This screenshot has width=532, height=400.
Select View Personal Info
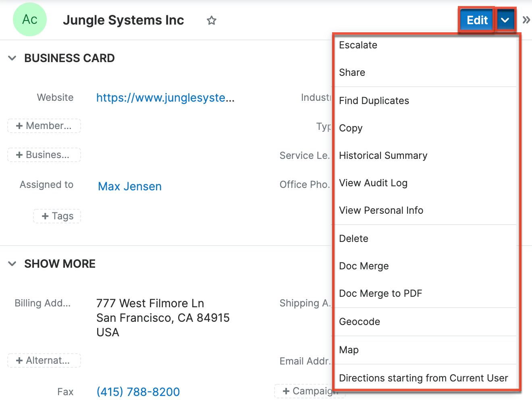point(381,210)
